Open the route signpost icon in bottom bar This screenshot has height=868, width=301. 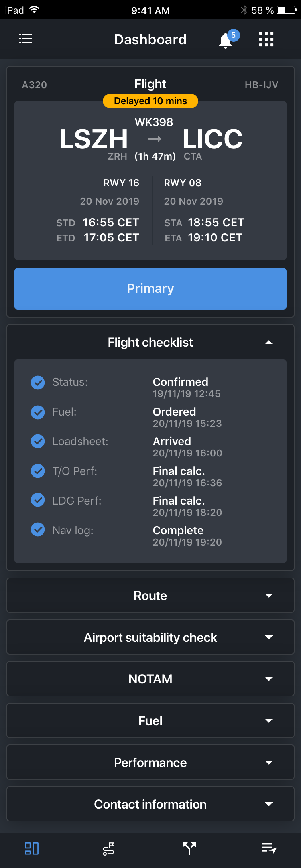pyautogui.click(x=108, y=848)
